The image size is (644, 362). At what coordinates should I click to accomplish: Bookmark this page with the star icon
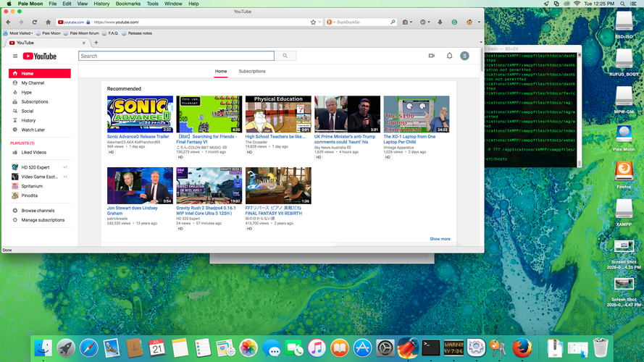click(314, 22)
